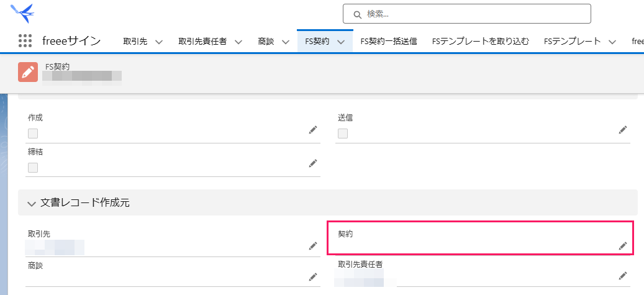644x295 pixels.
Task: Open the blurred 取引先責任者 record link
Action: [x=366, y=278]
